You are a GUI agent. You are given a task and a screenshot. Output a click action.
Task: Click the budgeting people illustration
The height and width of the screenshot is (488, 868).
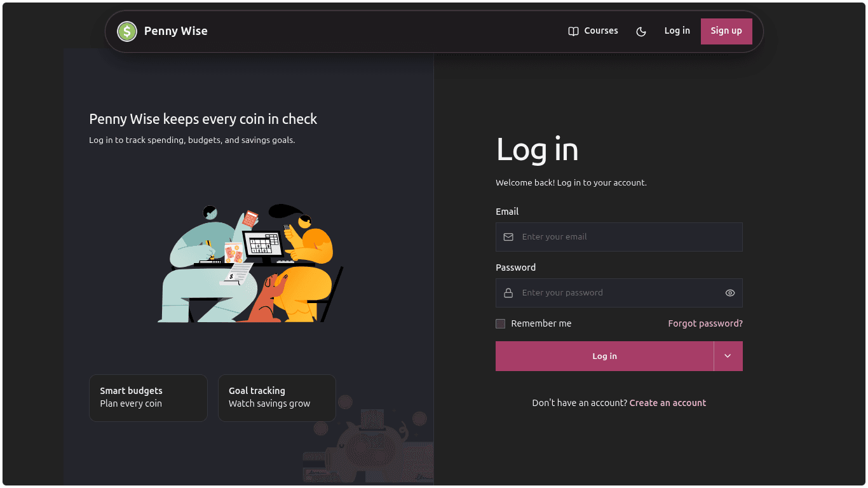251,263
